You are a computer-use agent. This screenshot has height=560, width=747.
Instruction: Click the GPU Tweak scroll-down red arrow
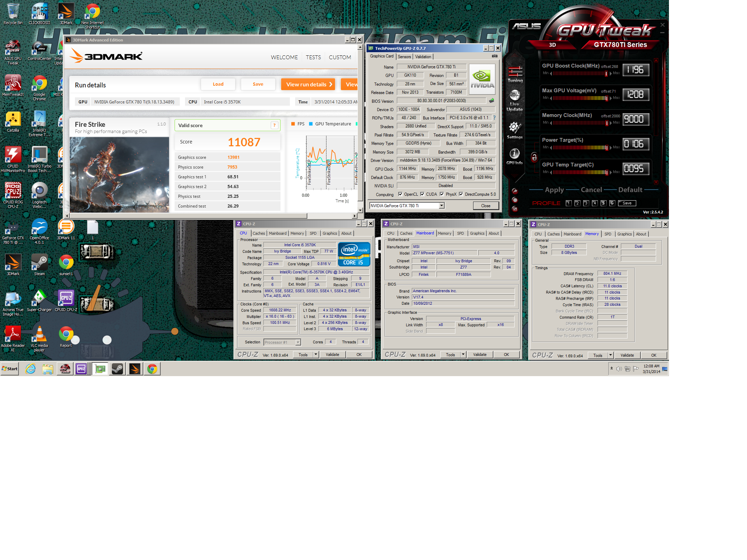click(656, 182)
